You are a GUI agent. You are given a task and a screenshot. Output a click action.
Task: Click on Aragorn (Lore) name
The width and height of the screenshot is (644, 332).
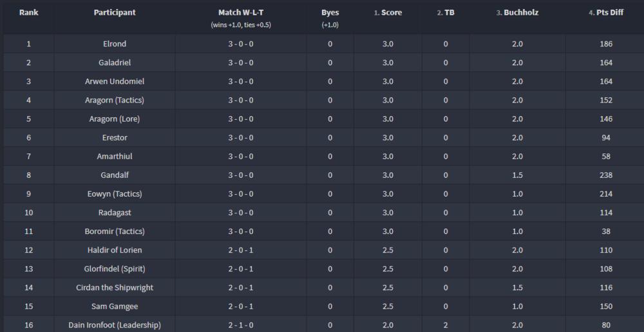[x=115, y=119]
